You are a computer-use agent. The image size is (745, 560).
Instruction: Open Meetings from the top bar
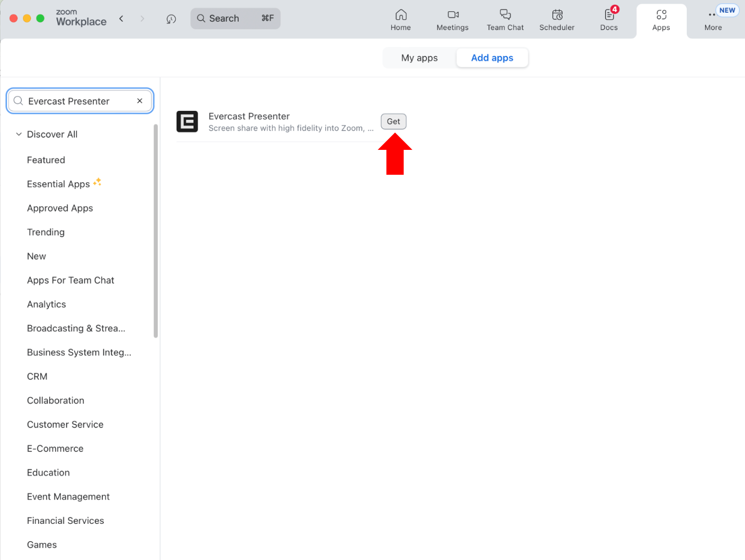pos(452,20)
